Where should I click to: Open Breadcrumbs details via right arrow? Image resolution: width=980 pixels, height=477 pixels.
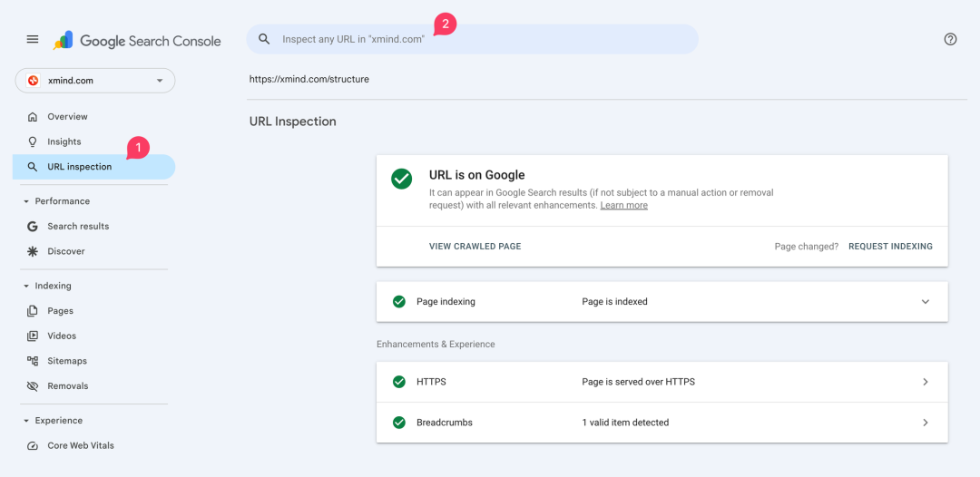point(926,423)
